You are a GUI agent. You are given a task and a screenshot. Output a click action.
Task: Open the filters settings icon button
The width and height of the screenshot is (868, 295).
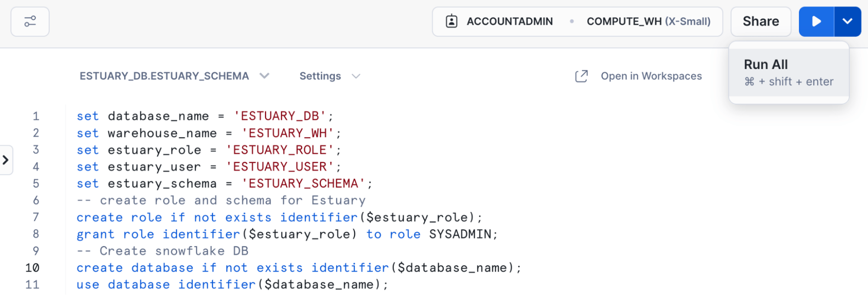tap(30, 21)
